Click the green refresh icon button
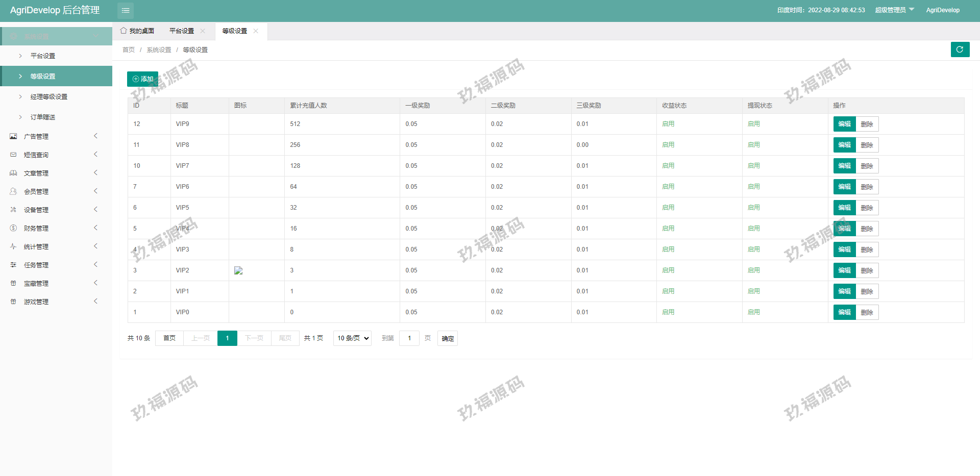Image resolution: width=980 pixels, height=476 pixels. pos(960,49)
